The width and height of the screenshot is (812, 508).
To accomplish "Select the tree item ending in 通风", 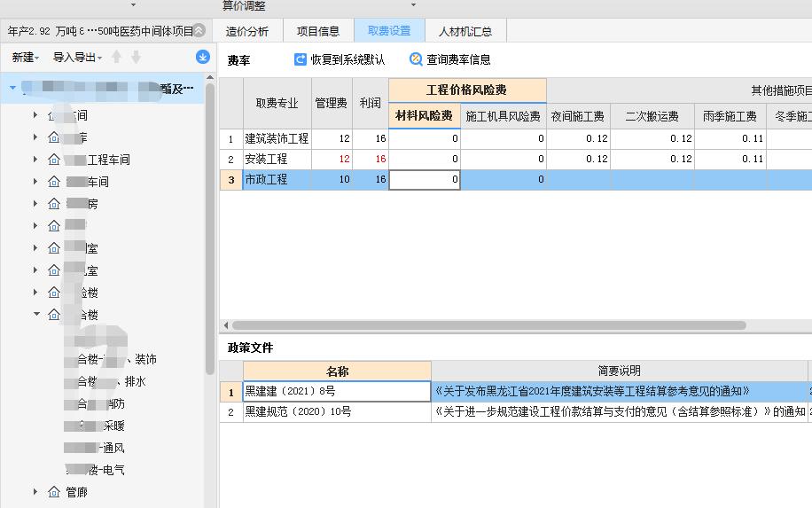I will [95, 448].
